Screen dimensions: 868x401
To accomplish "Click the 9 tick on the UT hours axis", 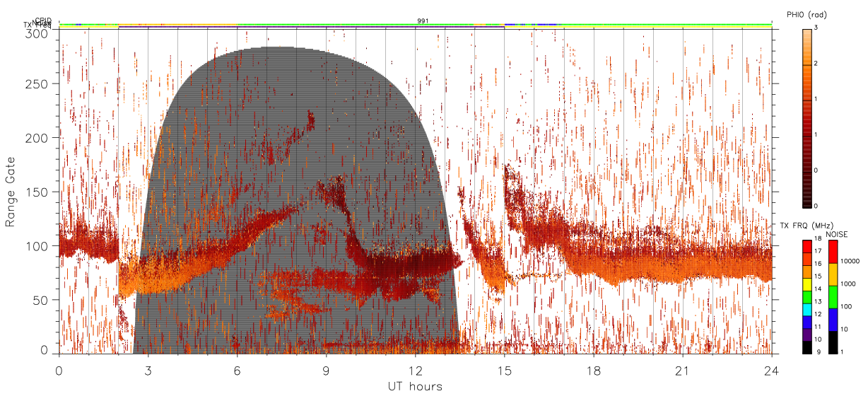I will (x=326, y=370).
